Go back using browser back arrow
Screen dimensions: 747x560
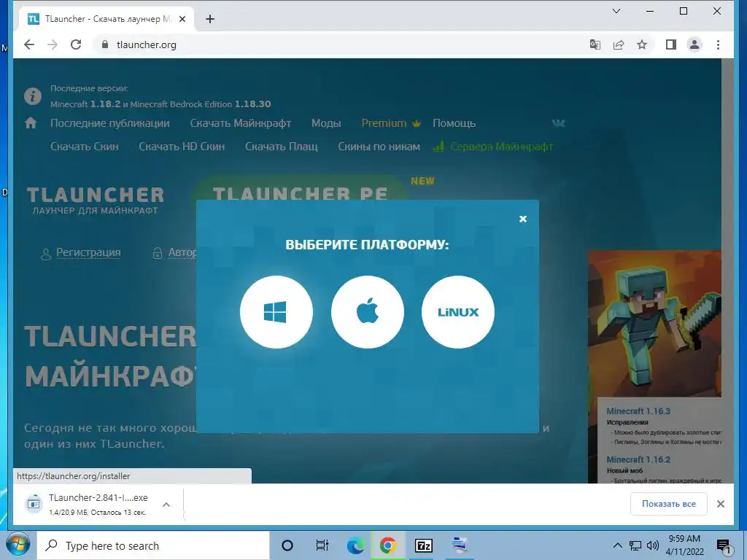click(29, 44)
